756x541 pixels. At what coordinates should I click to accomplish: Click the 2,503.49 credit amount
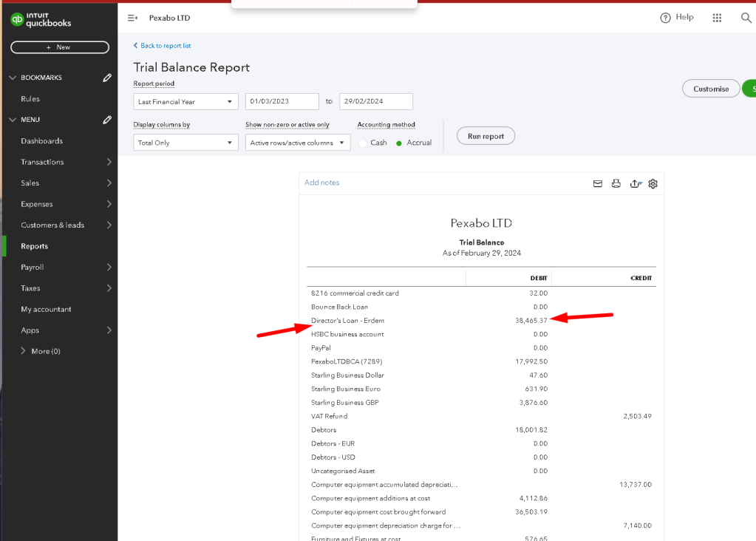click(638, 416)
